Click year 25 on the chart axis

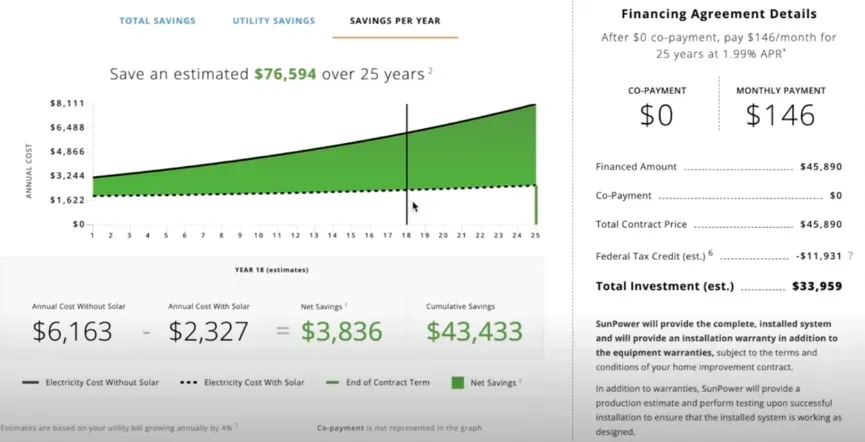point(535,236)
